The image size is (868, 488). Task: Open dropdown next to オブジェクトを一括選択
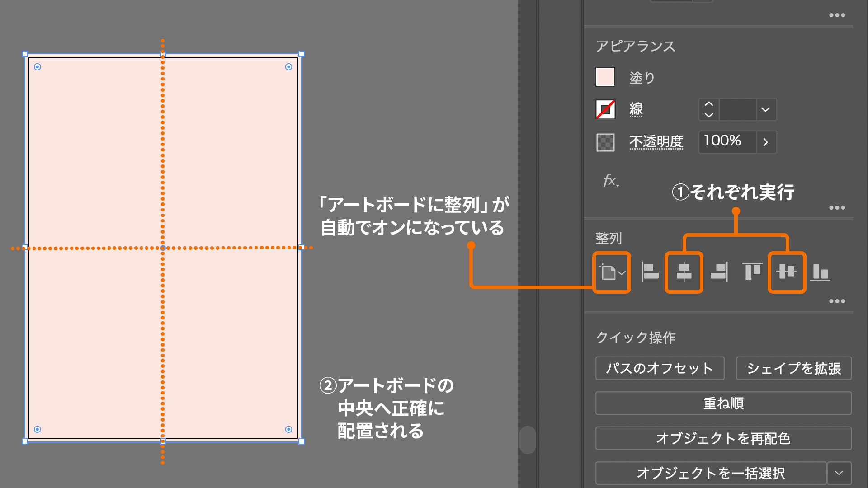pos(839,473)
